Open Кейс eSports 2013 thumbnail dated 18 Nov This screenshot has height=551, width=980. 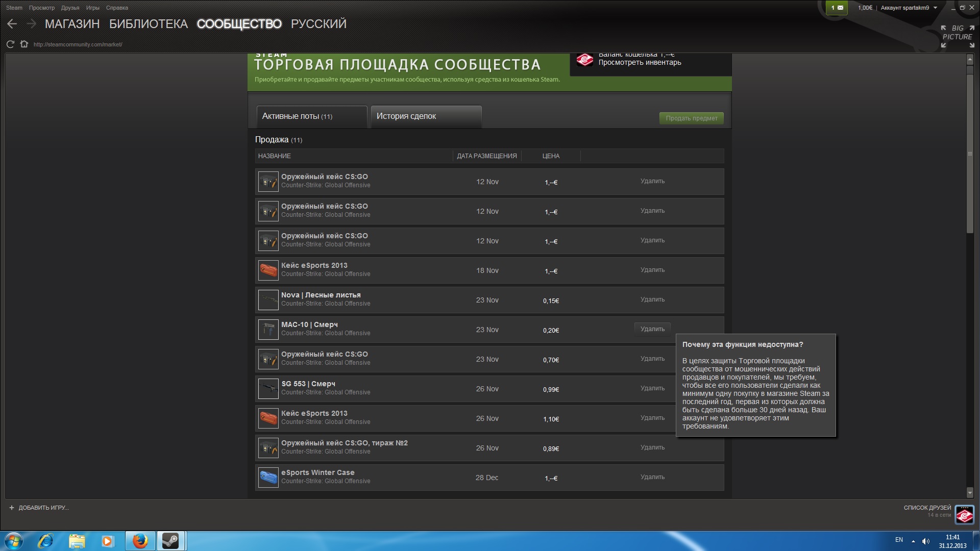268,270
